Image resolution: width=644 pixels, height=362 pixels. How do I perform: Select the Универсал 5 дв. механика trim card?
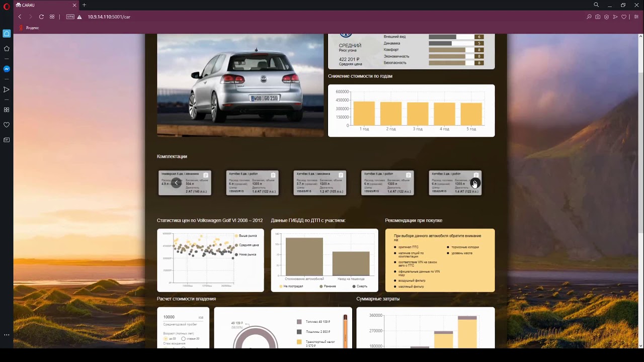185,183
